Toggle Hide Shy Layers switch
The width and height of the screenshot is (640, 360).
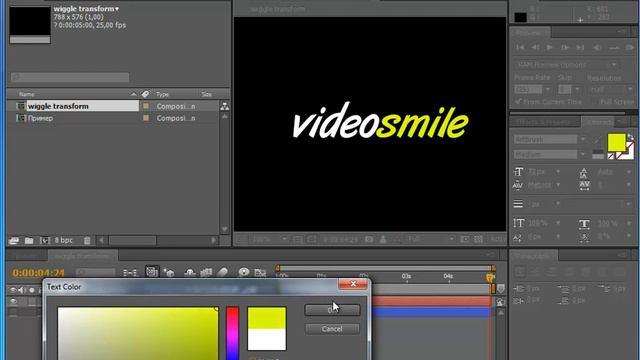[x=189, y=272]
